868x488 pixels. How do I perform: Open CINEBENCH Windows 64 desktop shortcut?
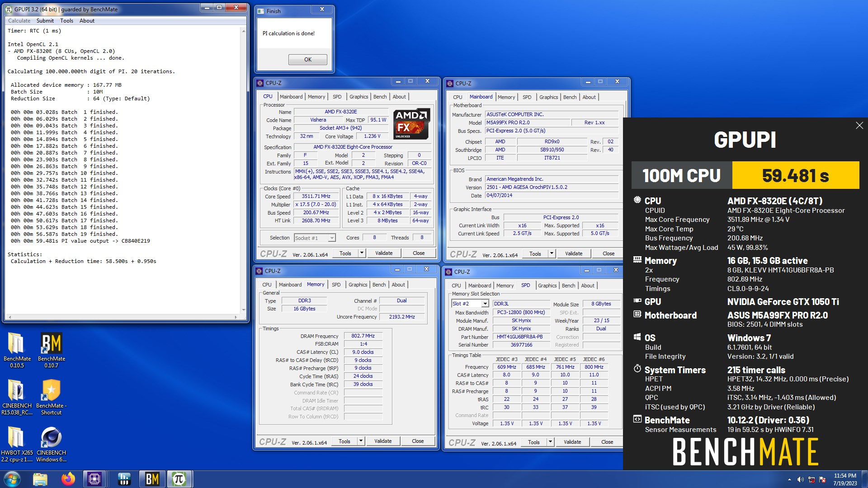click(x=51, y=444)
